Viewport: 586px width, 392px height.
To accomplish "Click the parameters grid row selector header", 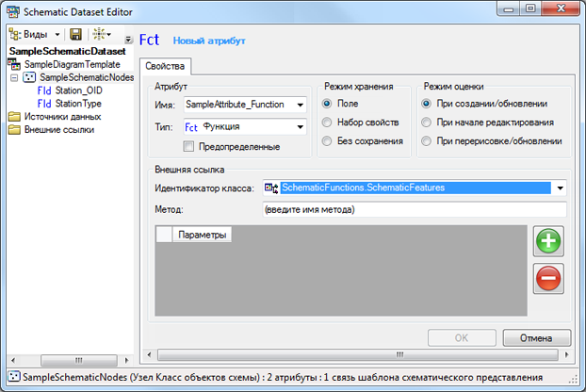I will point(164,235).
